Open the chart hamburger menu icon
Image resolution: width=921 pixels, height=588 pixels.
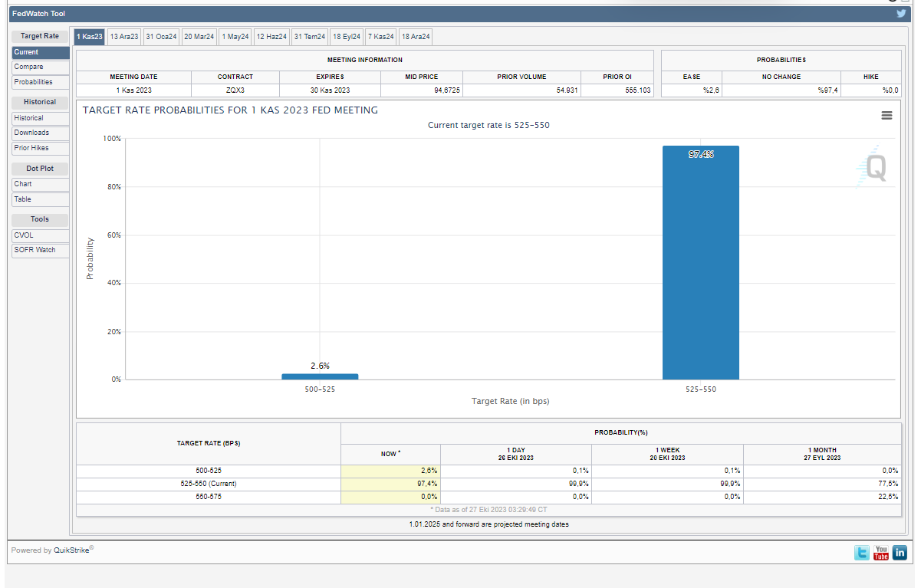coord(886,115)
